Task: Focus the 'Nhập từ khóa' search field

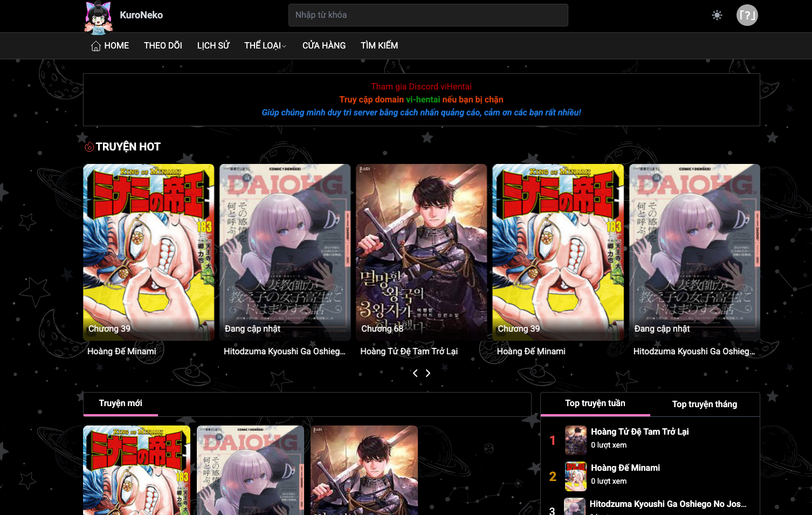Action: click(428, 15)
